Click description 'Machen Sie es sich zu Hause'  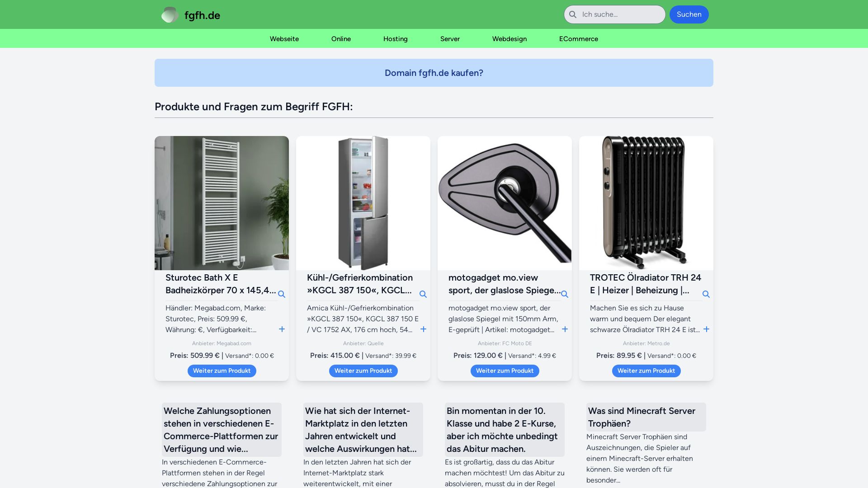coord(645,319)
